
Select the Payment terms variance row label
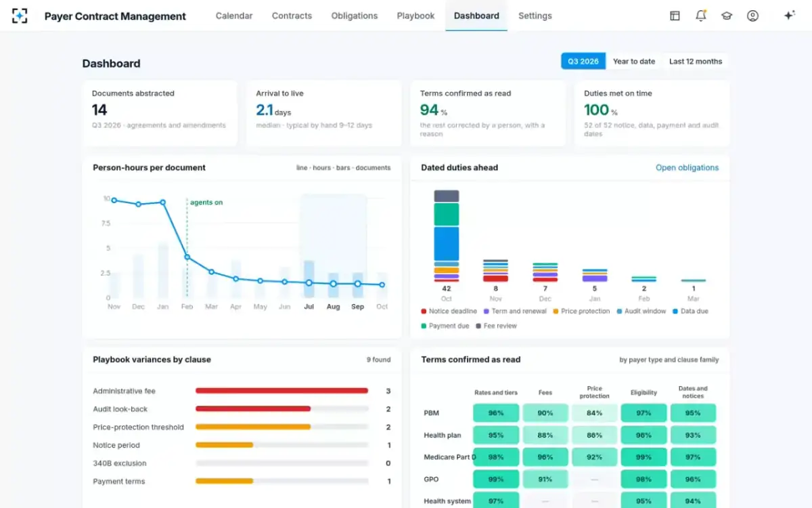pos(119,482)
